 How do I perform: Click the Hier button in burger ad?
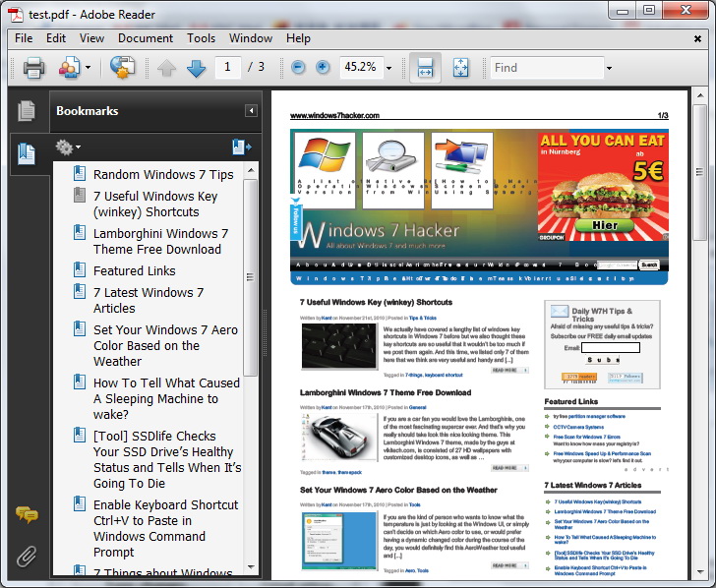tap(605, 225)
